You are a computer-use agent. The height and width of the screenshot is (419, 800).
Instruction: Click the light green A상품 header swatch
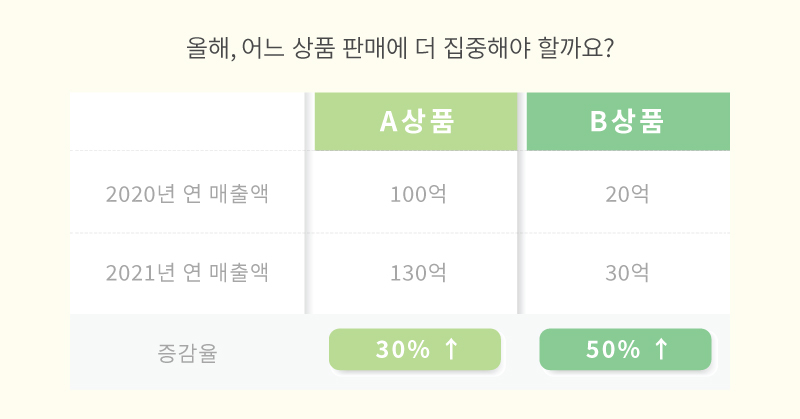[416, 121]
